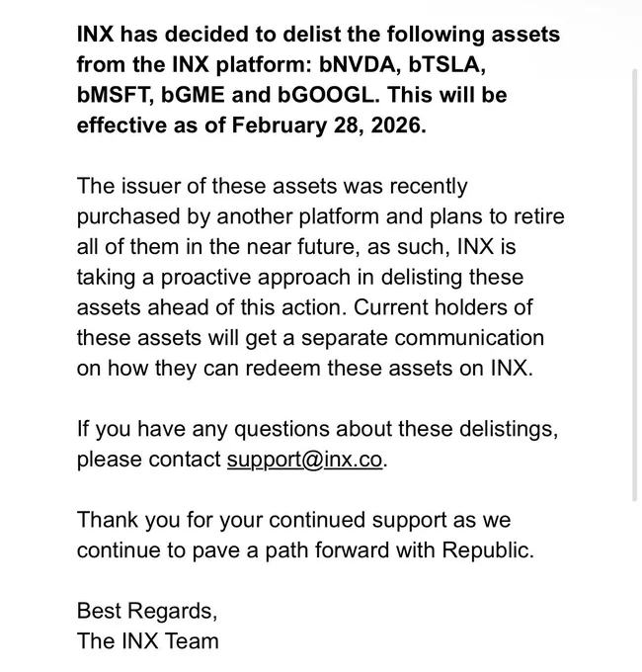Click the bold 'bGME' asset name
Screen dimensions: 642x672
click(193, 95)
